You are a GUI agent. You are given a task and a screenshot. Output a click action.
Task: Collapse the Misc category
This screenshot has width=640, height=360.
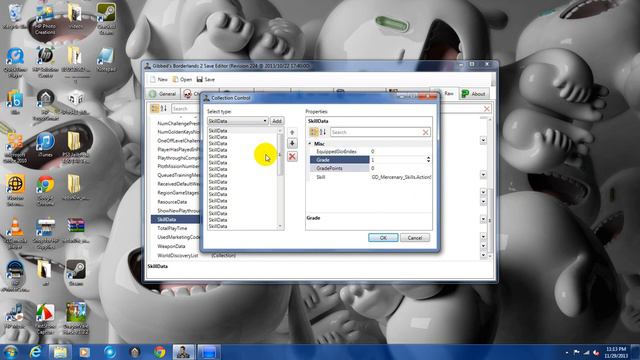[310, 144]
